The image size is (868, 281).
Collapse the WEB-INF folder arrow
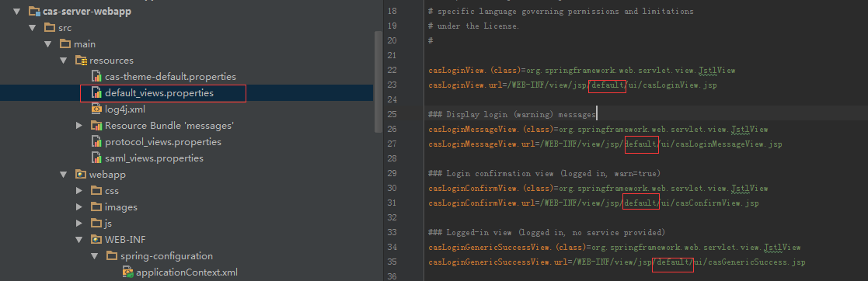(79, 240)
